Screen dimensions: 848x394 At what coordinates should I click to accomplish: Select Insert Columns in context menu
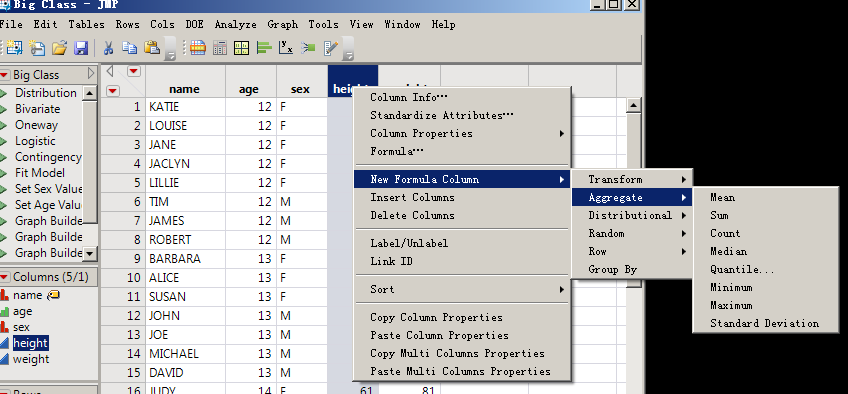coord(461,198)
